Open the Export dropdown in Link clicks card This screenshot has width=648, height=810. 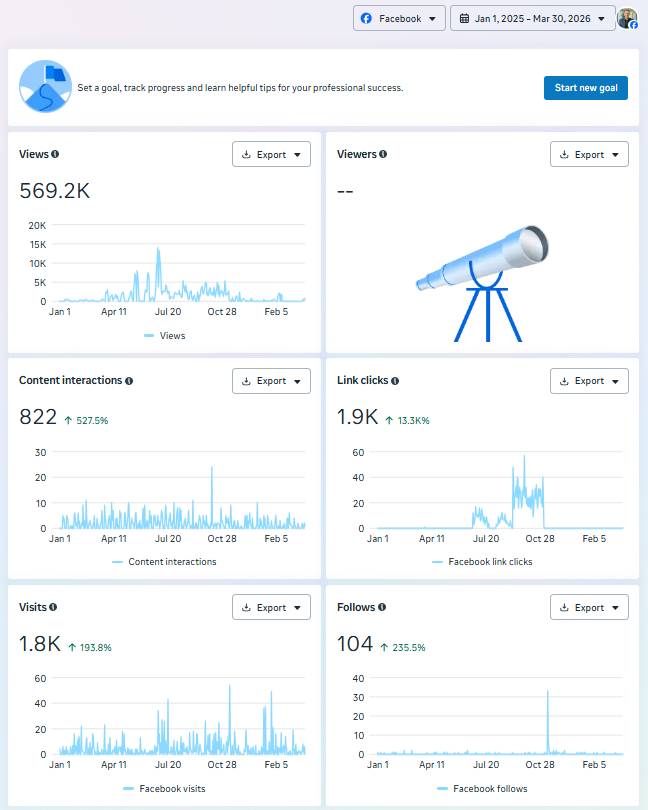tap(589, 381)
